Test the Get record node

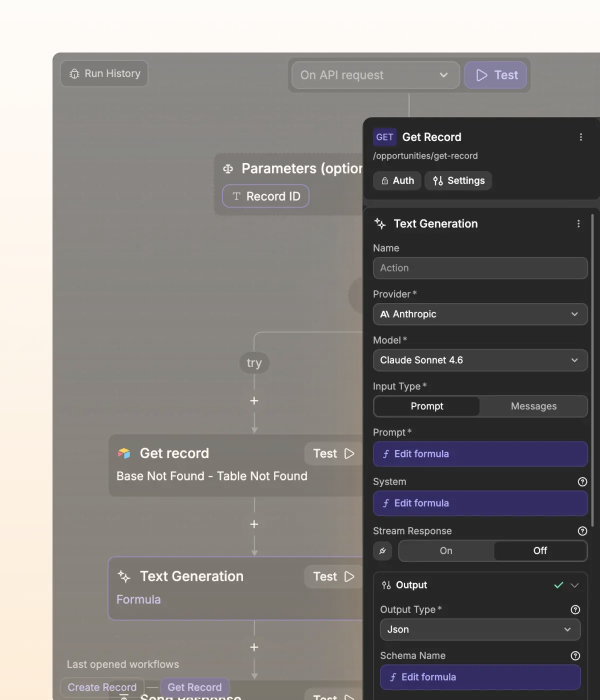tap(333, 453)
